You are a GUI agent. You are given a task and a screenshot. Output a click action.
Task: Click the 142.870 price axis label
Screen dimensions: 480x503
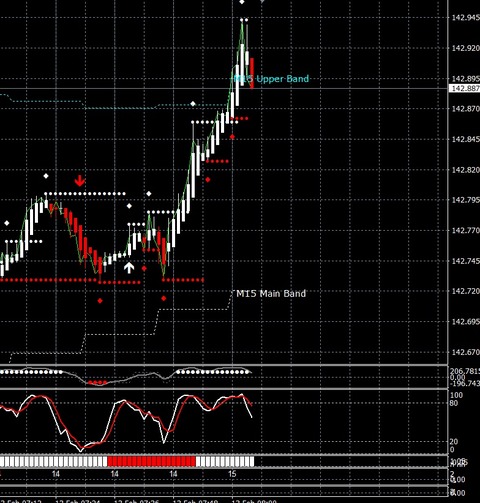465,109
